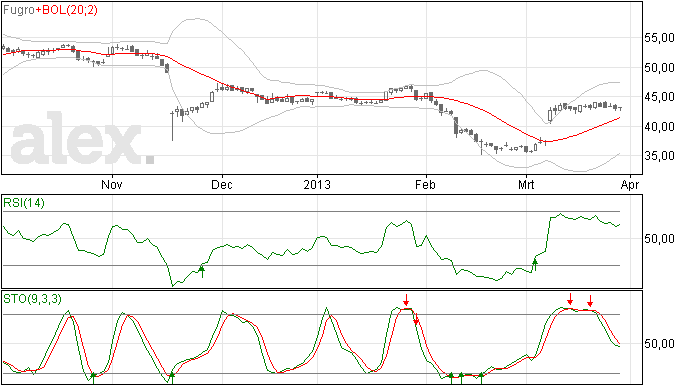The width and height of the screenshot is (690, 387).
Task: Click the Feb label on time axis
Action: pyautogui.click(x=425, y=184)
